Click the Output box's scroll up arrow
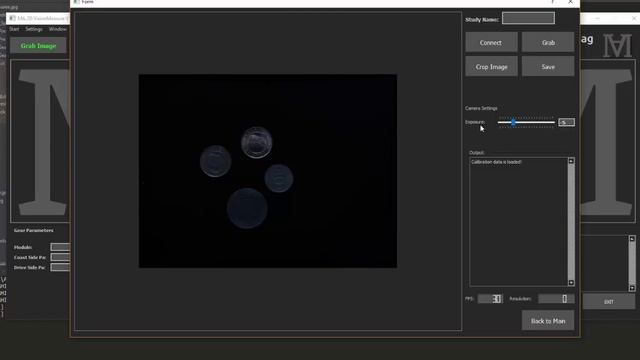Screen dimensions: 640x360 (571, 161)
